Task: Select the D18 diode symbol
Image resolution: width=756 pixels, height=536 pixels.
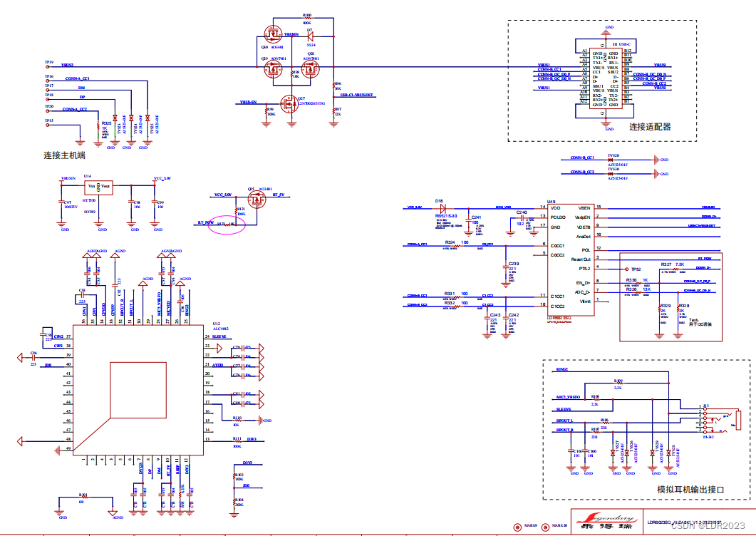Action: (x=443, y=208)
